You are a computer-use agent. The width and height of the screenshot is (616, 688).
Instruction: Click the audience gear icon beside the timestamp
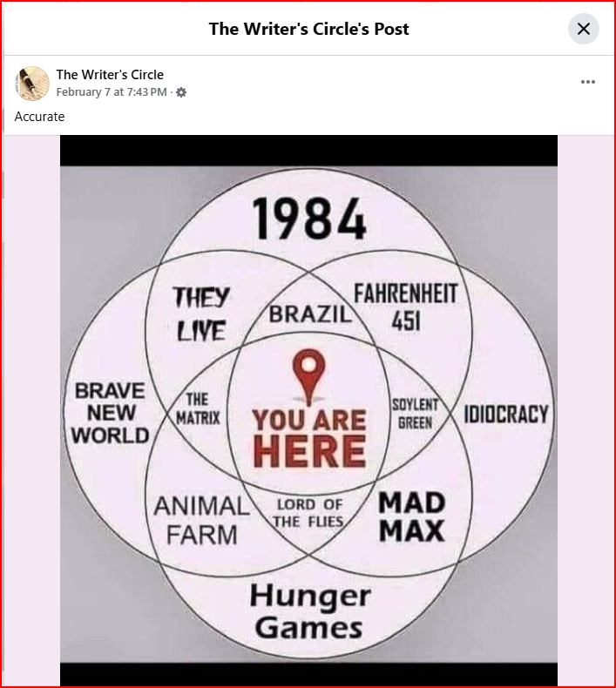181,92
